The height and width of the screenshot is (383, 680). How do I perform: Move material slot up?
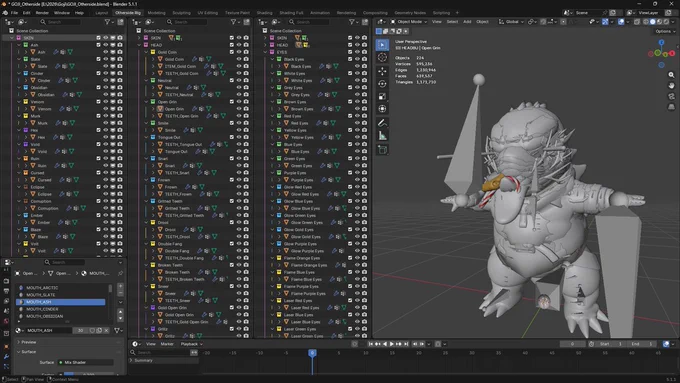click(120, 312)
